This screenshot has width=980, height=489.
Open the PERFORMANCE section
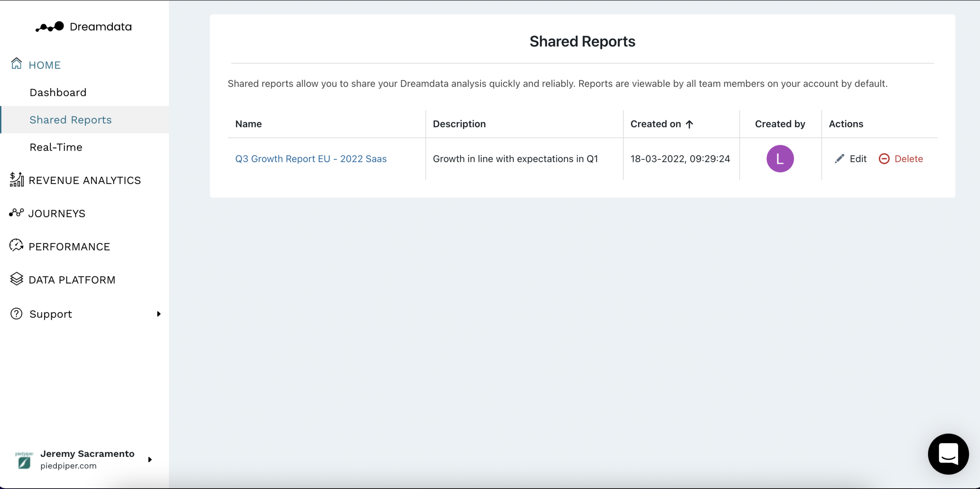pyautogui.click(x=69, y=247)
